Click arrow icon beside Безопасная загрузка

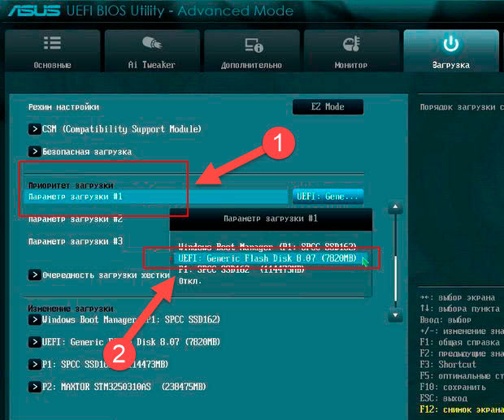coord(34,151)
